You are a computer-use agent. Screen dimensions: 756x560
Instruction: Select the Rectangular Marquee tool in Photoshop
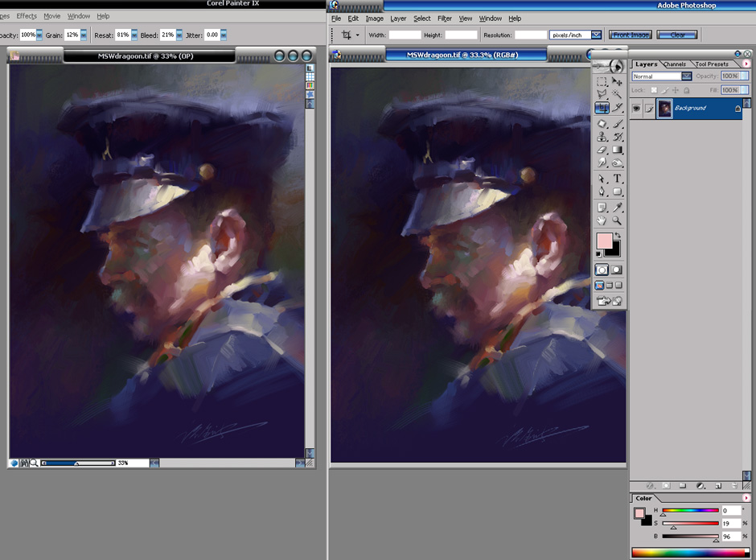pyautogui.click(x=602, y=81)
